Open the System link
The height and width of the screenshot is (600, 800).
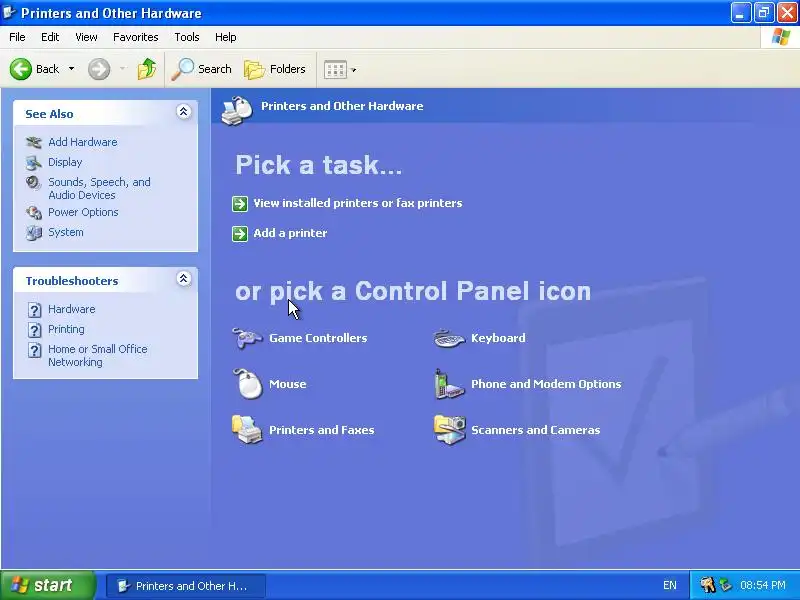click(x=66, y=232)
